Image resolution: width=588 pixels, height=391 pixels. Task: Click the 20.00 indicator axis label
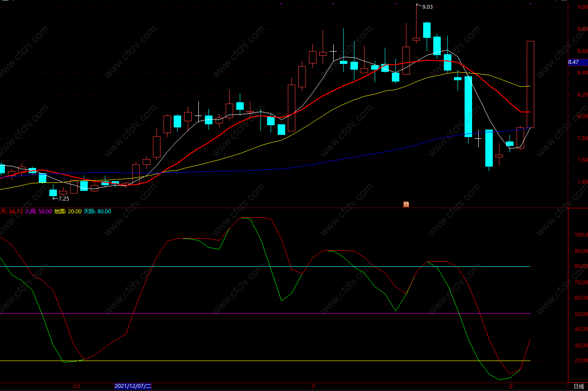point(582,361)
